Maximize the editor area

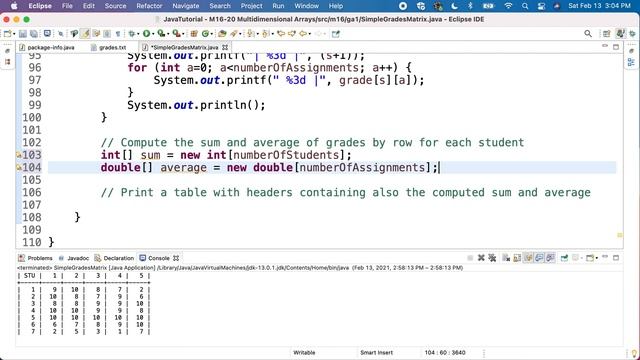(x=616, y=47)
